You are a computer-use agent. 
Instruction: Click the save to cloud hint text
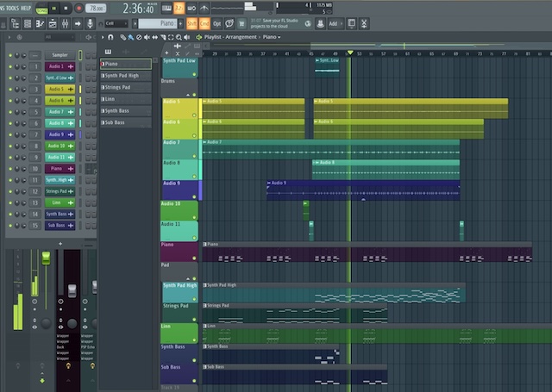click(274, 23)
